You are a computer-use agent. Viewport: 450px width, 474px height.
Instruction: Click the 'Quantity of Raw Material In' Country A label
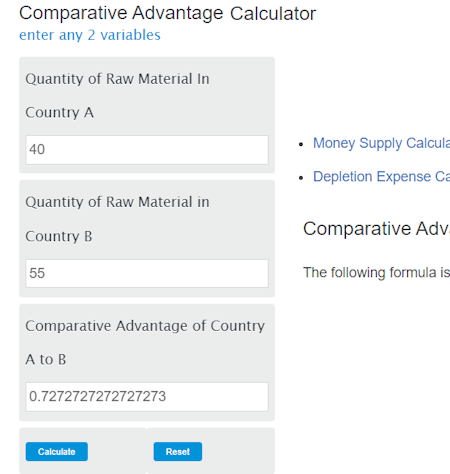(x=117, y=79)
